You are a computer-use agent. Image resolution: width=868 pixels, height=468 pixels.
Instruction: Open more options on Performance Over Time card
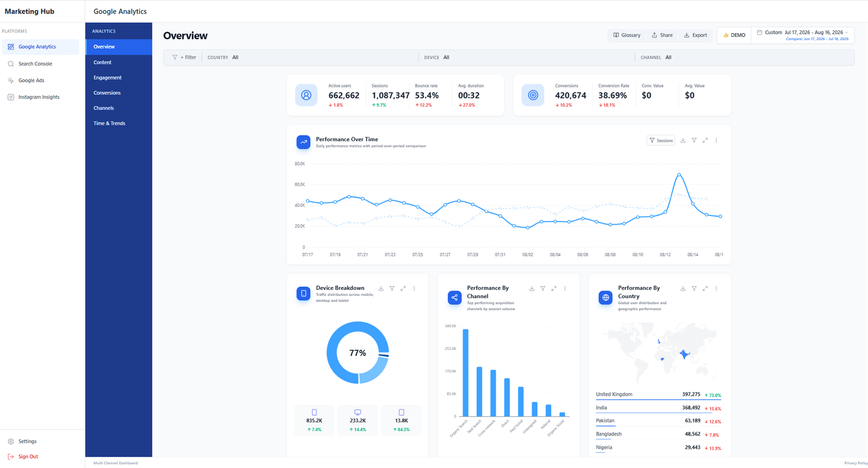(x=716, y=141)
